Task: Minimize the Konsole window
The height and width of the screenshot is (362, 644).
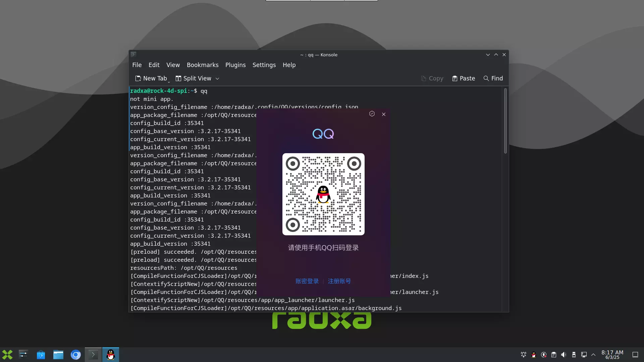Action: pos(488,55)
